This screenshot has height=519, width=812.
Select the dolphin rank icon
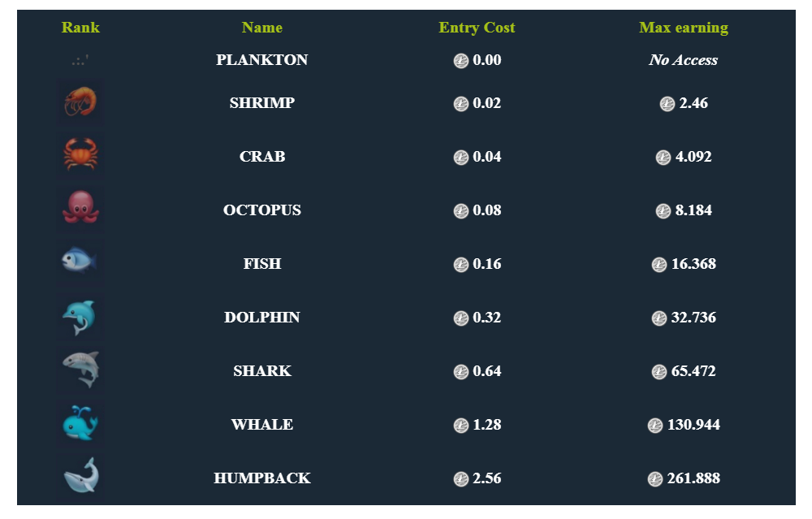(80, 317)
